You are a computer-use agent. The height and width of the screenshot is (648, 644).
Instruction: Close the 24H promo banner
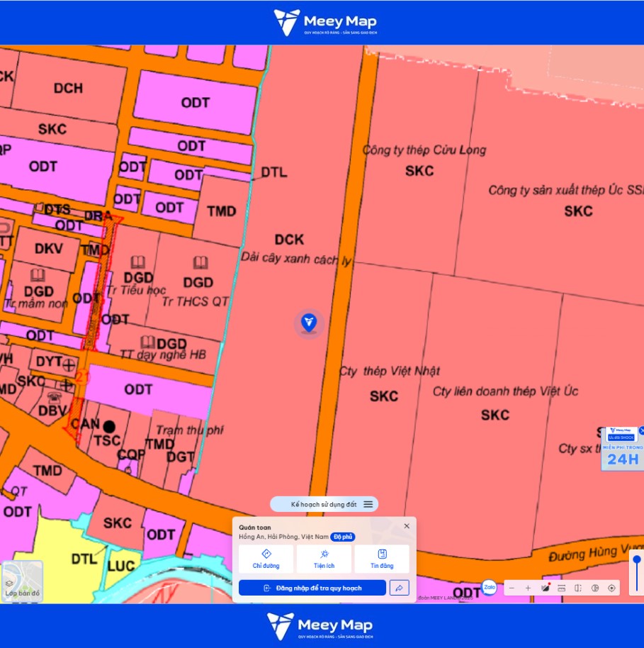click(x=642, y=430)
